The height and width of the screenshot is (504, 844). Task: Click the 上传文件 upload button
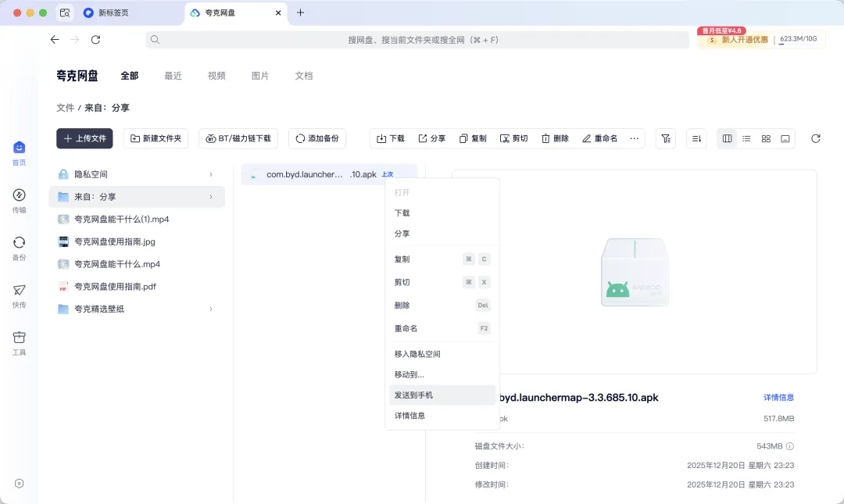[x=84, y=138]
